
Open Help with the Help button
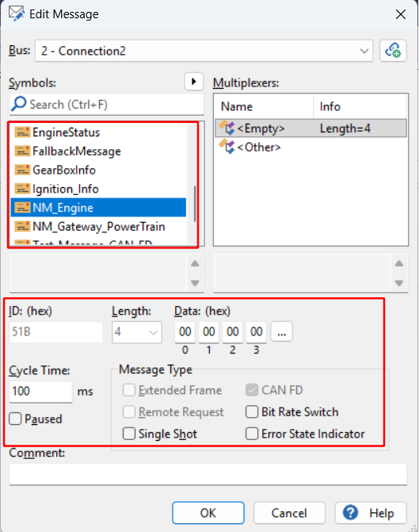371,513
